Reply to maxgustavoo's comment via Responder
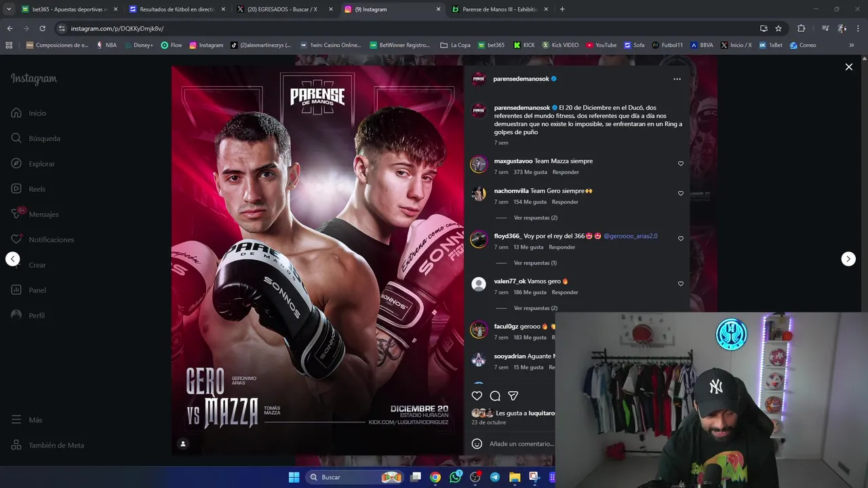This screenshot has width=868, height=488. 566,172
